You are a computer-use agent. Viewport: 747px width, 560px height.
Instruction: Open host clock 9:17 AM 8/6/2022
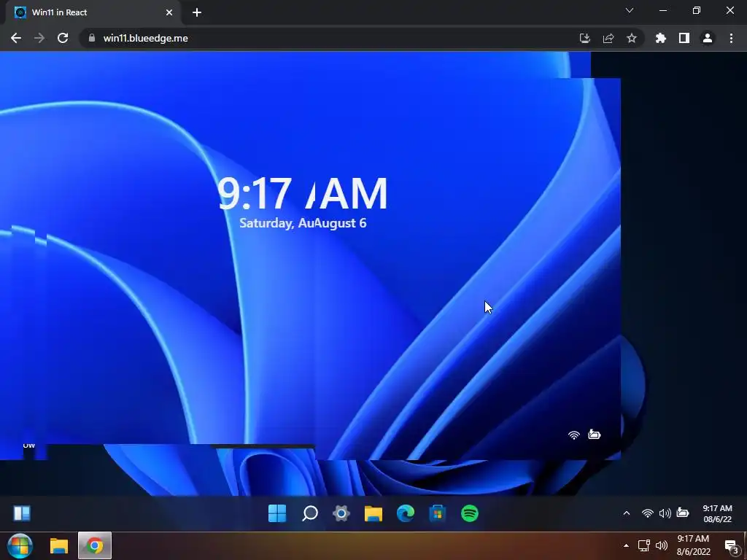(x=693, y=545)
